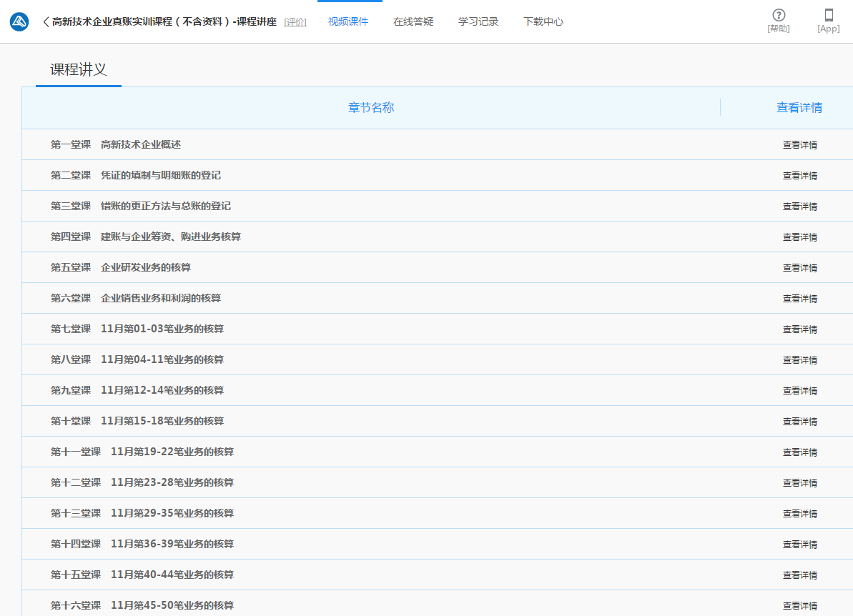
Task: Click the blue site logo icon
Action: click(19, 21)
